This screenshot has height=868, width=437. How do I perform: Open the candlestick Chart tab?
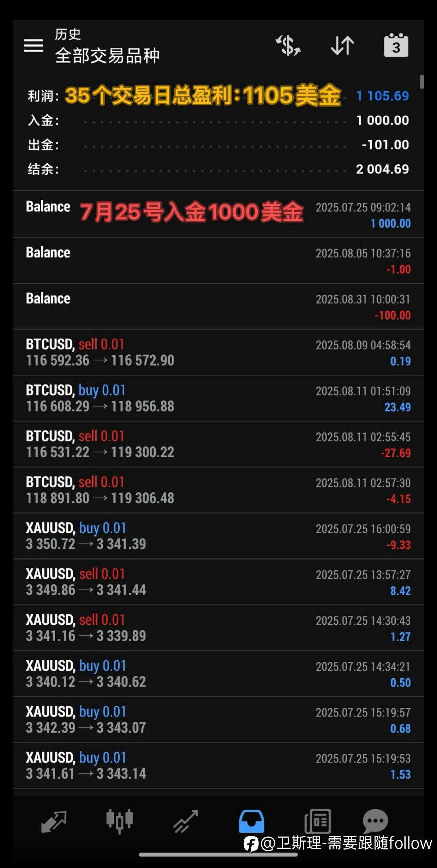tap(119, 821)
